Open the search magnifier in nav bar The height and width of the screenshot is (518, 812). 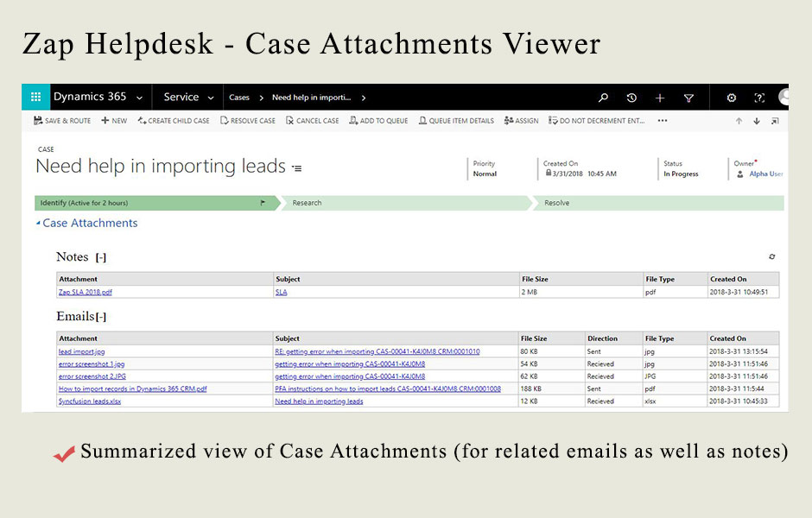click(603, 98)
